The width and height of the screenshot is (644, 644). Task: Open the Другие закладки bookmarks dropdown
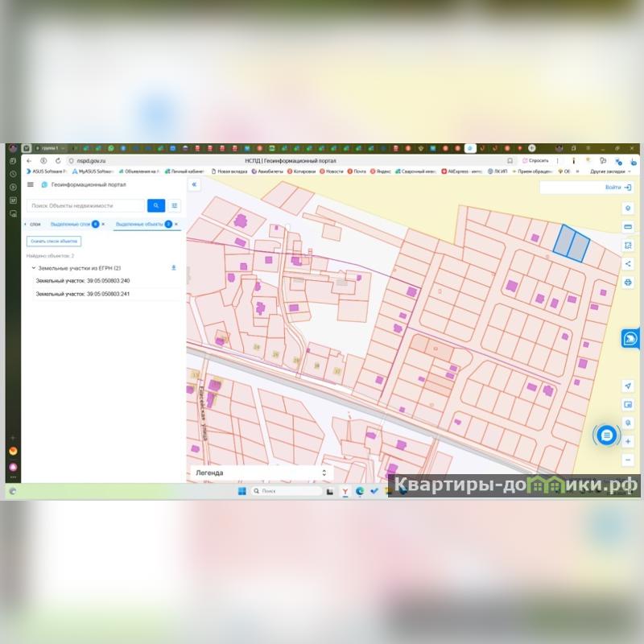[609, 171]
